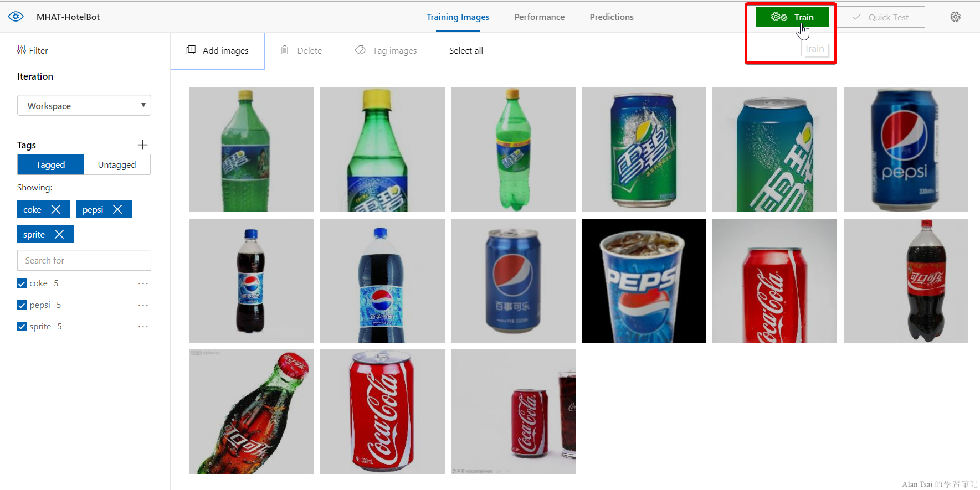The width and height of the screenshot is (980, 490).
Task: Select the tilted Sprite can image
Action: [x=774, y=149]
